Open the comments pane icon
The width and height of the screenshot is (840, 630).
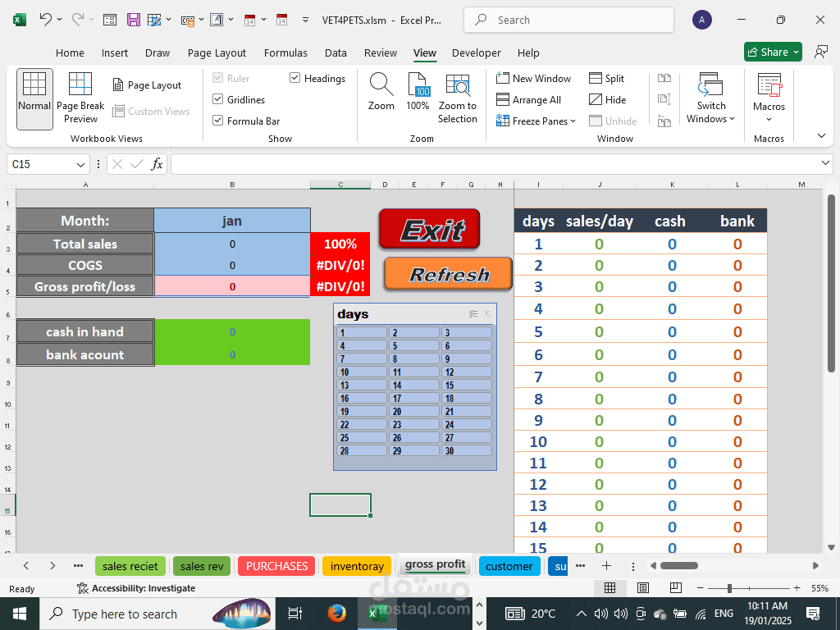[x=820, y=52]
